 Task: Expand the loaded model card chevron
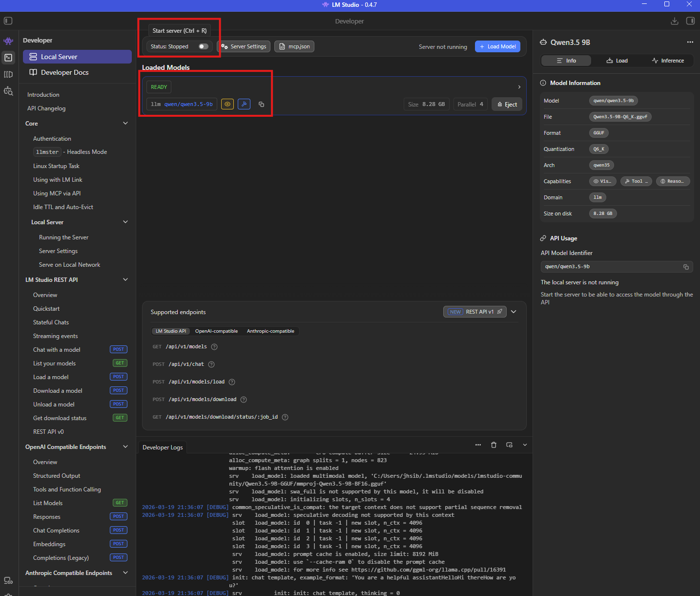coord(519,87)
